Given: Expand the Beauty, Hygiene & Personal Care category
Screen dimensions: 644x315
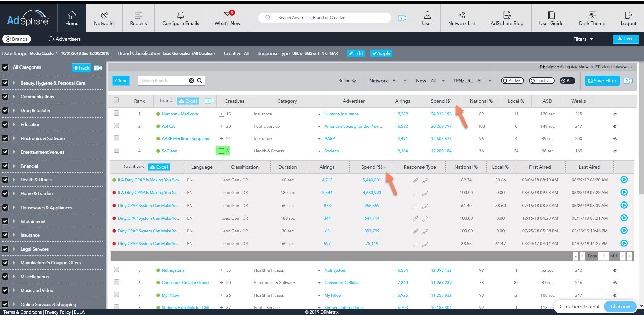Looking at the screenshot, I should [14, 83].
